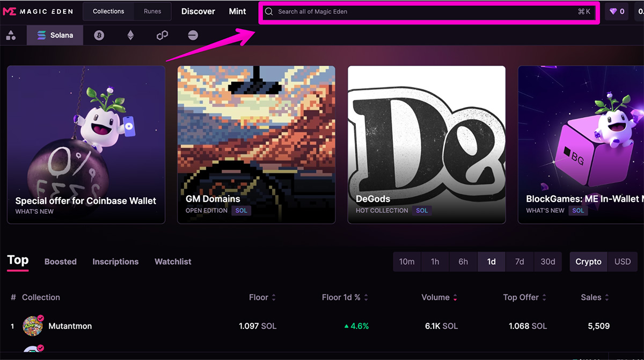The image size is (644, 360).
Task: Select the all chains icon
Action: point(11,35)
